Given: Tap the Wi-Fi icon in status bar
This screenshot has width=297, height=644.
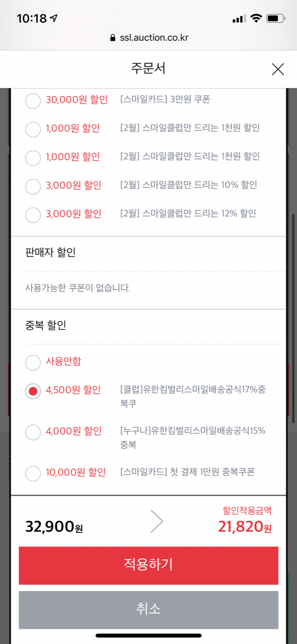Looking at the screenshot, I should click(256, 19).
